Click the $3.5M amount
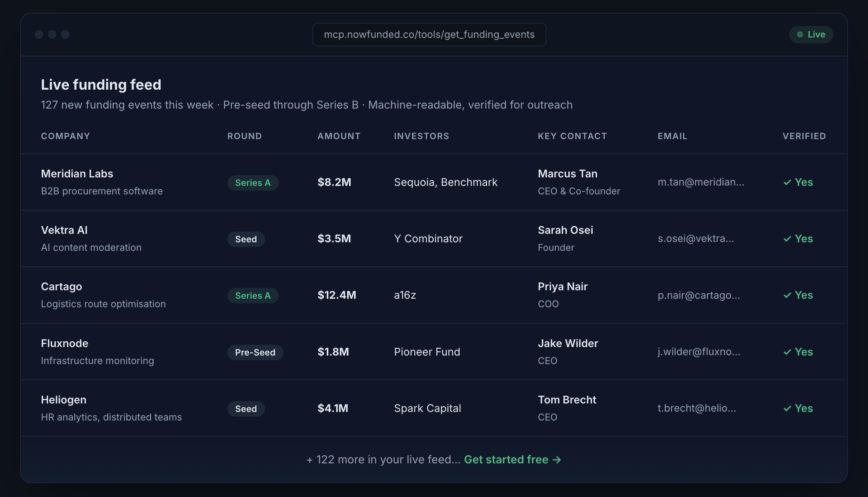 pos(334,238)
